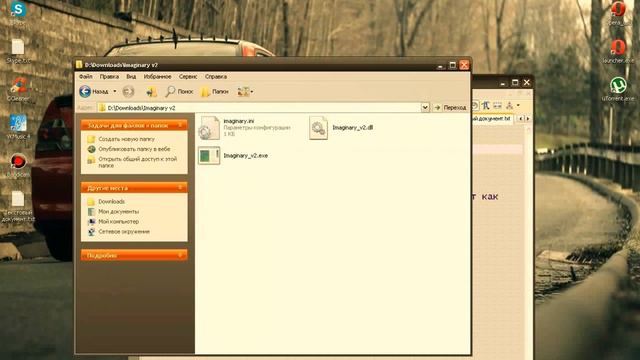Image resolution: width=640 pixels, height=360 pixels.
Task: Click tab scroll right arrow in background window
Action: pos(528,118)
